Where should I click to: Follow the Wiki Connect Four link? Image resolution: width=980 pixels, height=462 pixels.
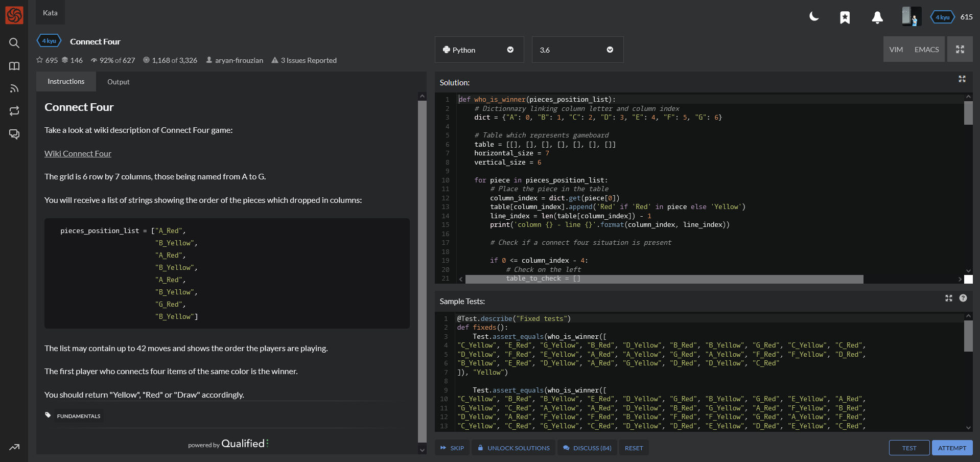[x=78, y=153]
